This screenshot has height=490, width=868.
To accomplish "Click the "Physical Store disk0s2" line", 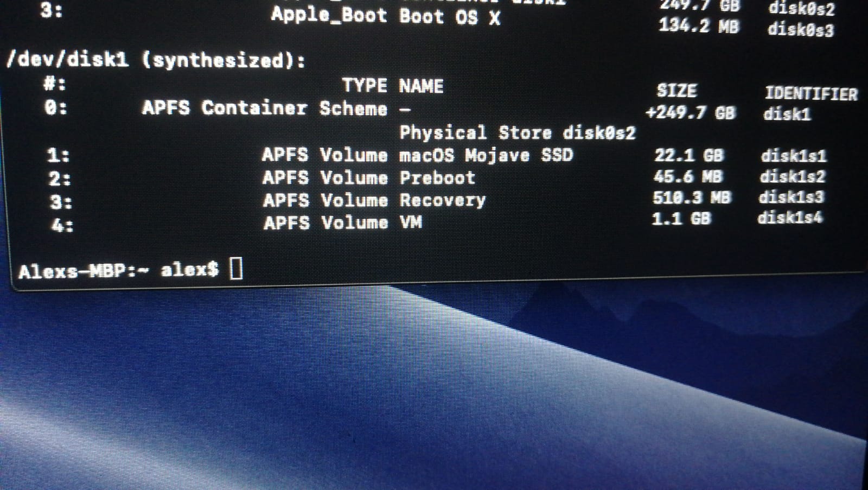I will (518, 133).
